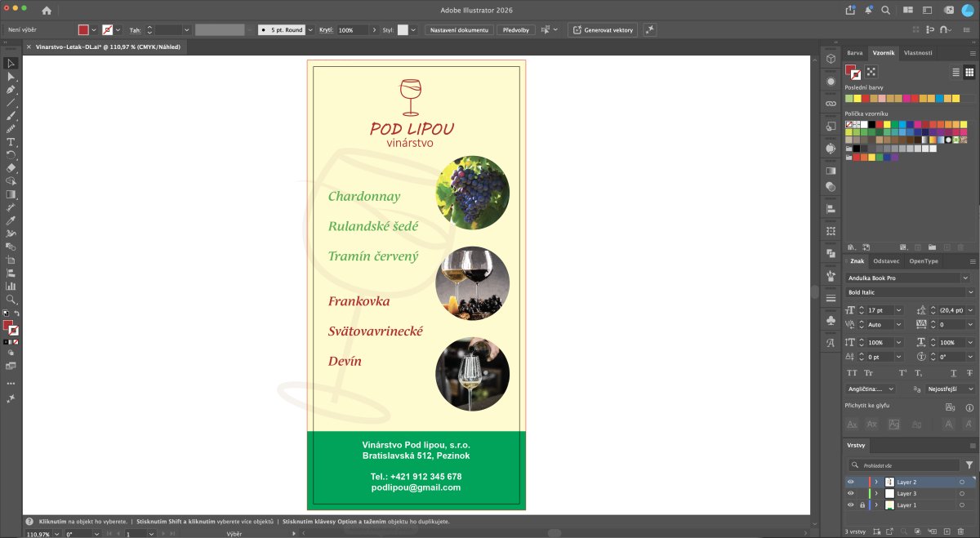Select first green swatch in Poslední barvy

pos(849,98)
